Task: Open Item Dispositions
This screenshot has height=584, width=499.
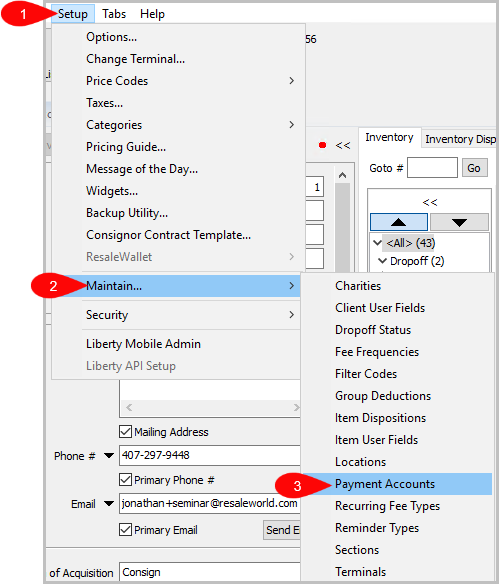Action: tap(397, 418)
